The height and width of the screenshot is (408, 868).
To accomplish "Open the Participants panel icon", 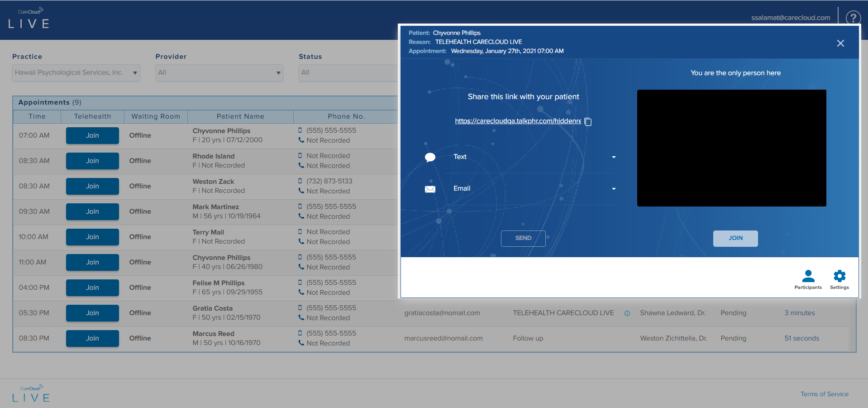I will [808, 276].
